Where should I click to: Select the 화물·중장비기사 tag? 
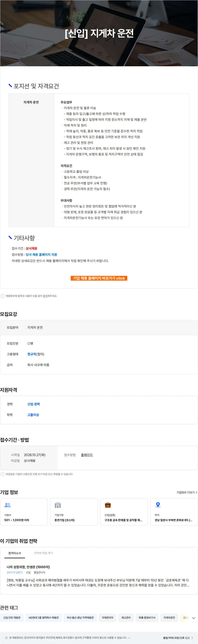pyautogui.click(x=147, y=618)
